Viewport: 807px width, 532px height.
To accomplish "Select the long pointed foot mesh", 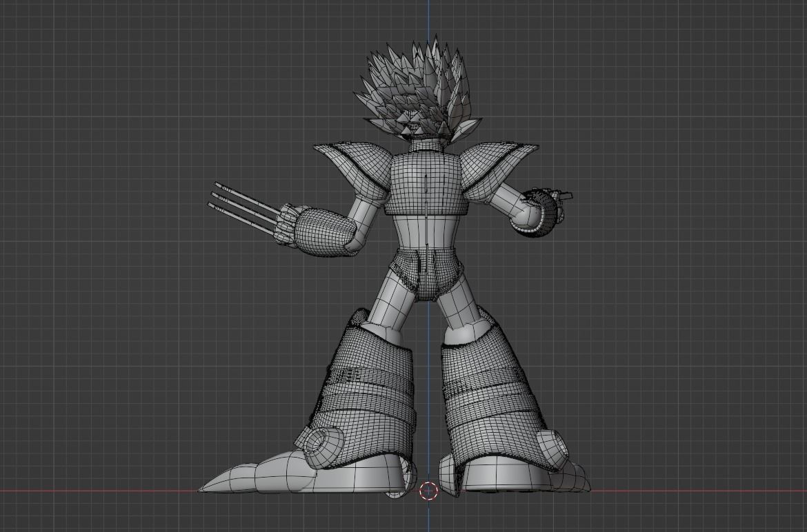I will (301, 473).
